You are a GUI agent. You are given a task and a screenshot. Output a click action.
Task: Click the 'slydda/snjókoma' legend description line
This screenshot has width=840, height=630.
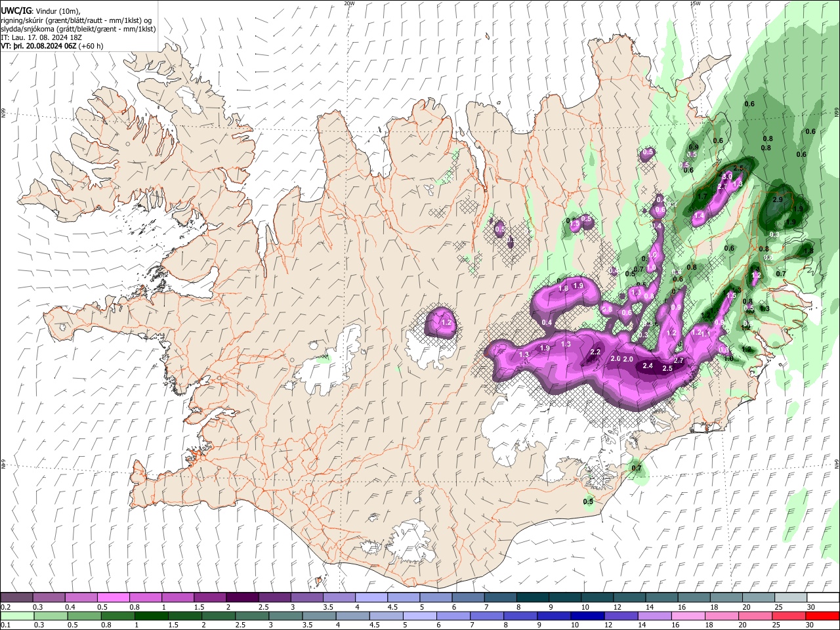(78, 29)
